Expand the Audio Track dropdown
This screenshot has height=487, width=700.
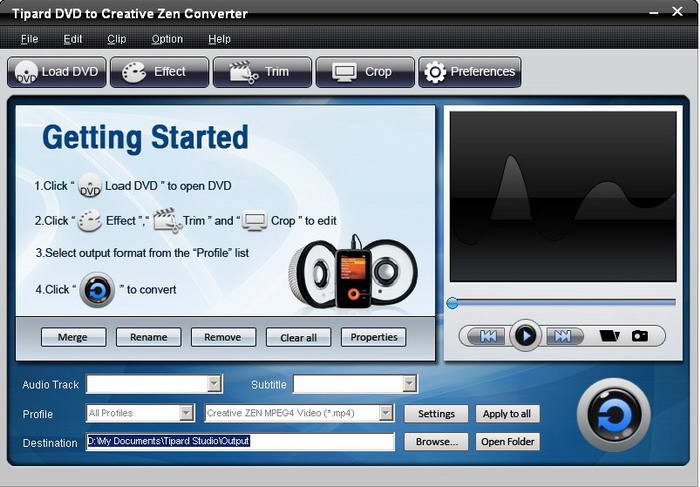click(x=214, y=384)
